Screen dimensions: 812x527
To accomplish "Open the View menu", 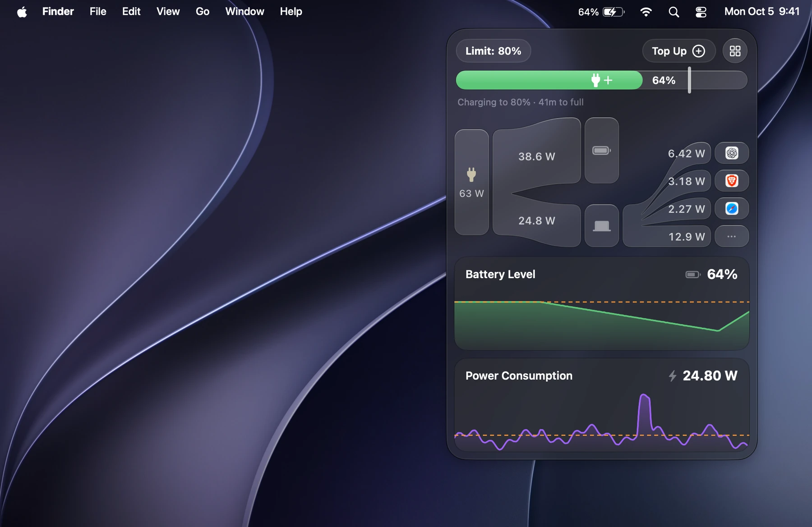I will click(x=168, y=12).
